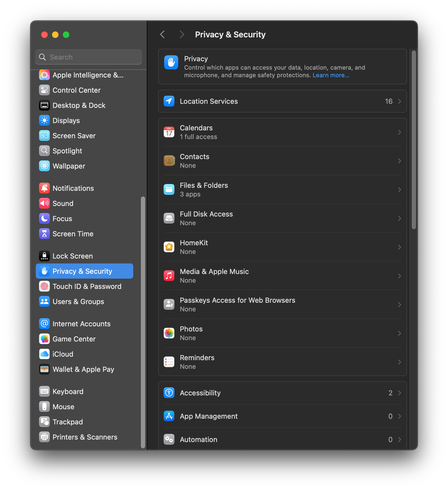Click the HomeKit house icon
Screen dimensions: 448x490
169,247
